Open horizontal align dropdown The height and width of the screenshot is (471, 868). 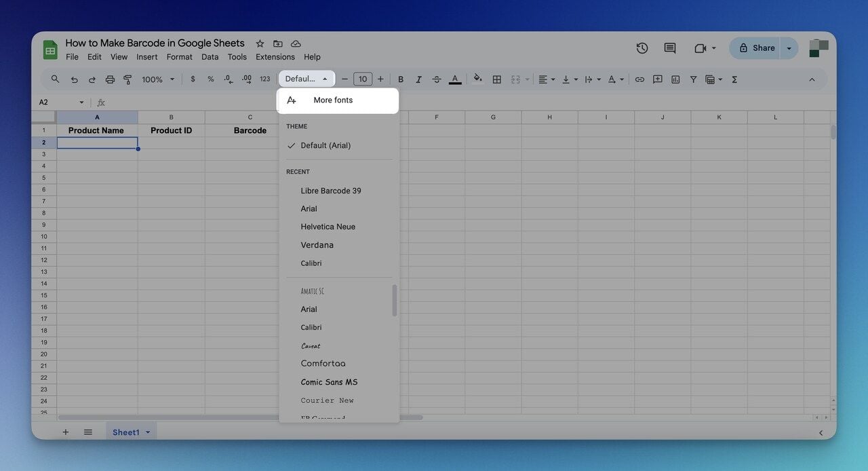(x=547, y=79)
